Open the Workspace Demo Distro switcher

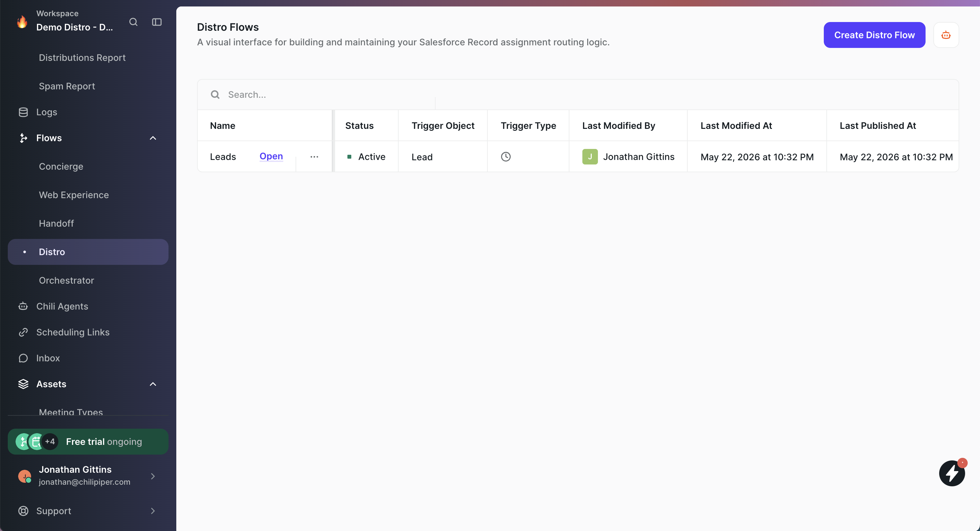[x=75, y=22]
